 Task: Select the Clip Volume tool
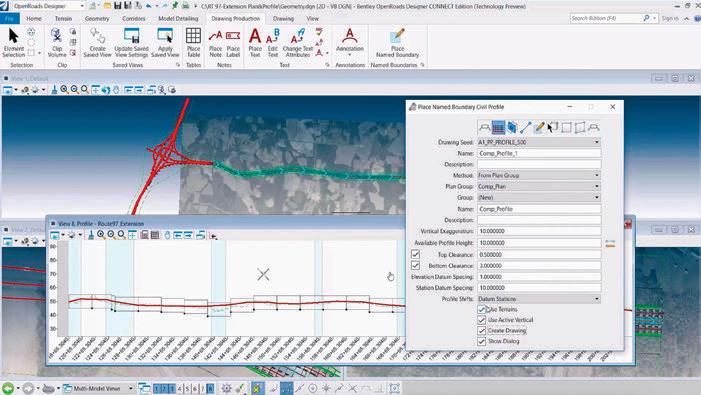pos(57,42)
